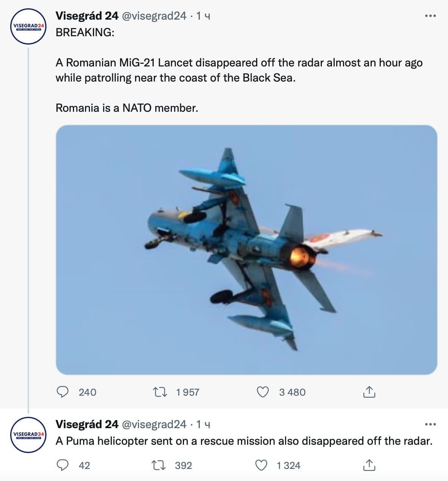448x481 pixels.
Task: Open timestamp of the Puma tweet
Action: (x=203, y=424)
